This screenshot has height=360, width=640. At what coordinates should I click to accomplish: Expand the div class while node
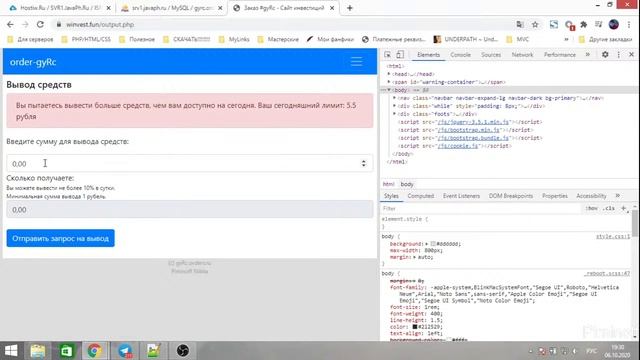(x=394, y=106)
